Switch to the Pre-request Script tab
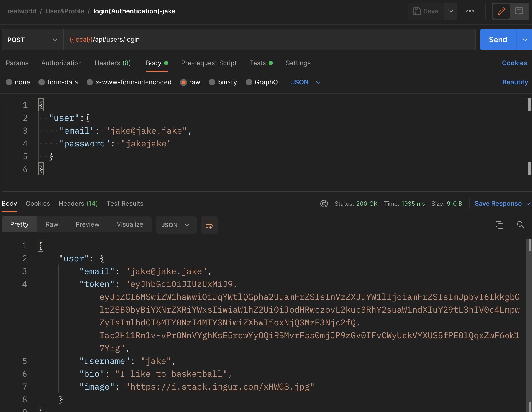This screenshot has width=532, height=412. [x=209, y=63]
